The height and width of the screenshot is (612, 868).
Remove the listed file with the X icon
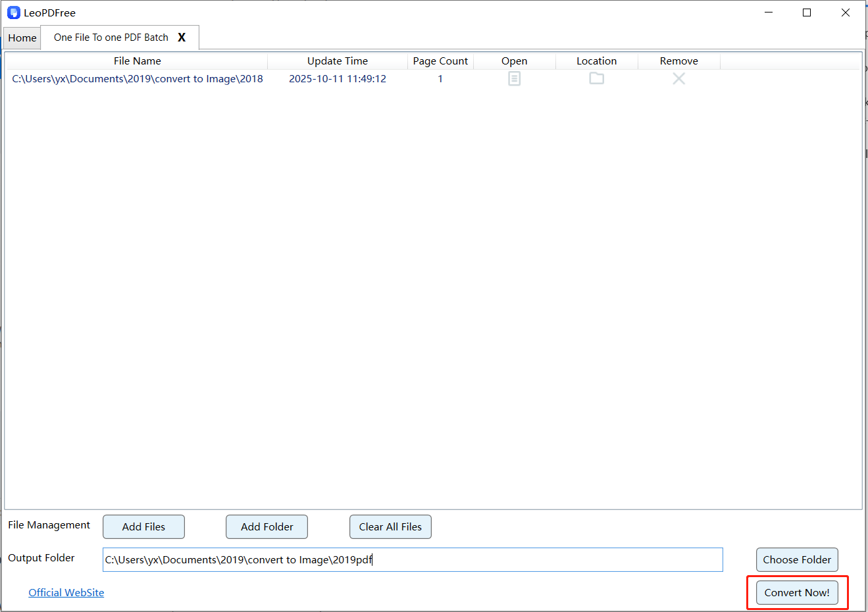(x=678, y=79)
